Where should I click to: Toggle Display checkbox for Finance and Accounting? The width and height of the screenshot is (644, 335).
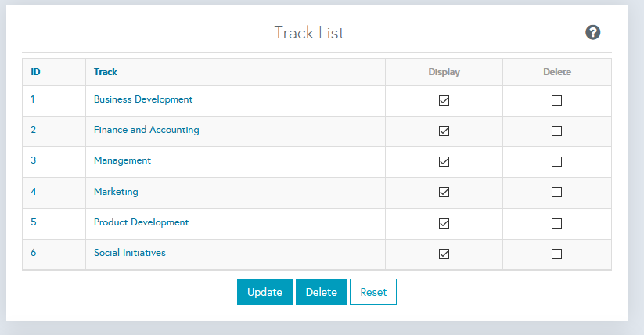(444, 131)
